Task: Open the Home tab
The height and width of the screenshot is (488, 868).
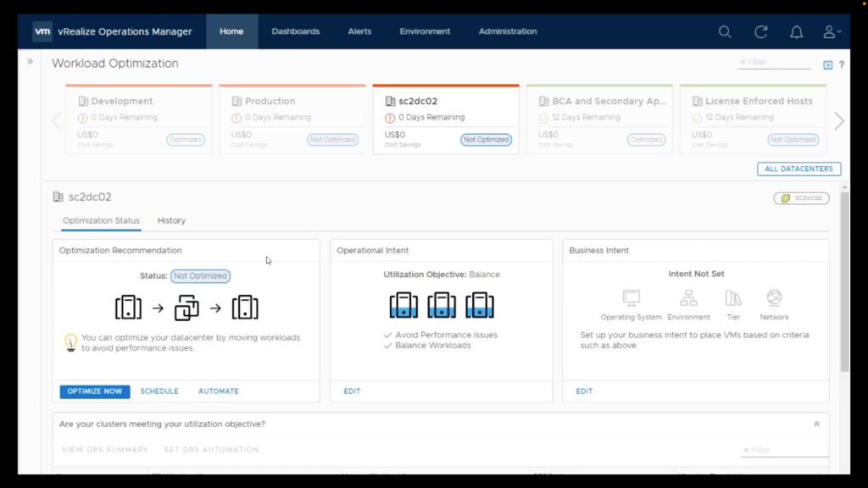Action: [x=231, y=31]
